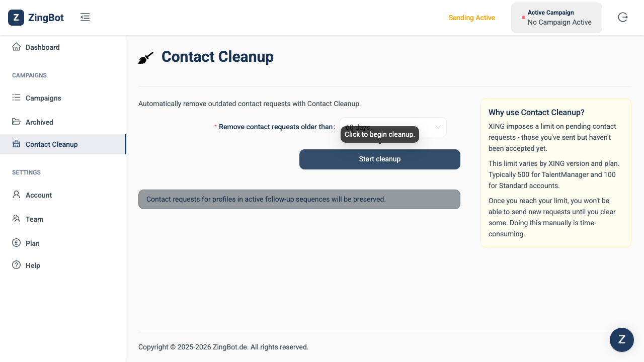
Task: Click the Account person icon
Action: click(x=16, y=195)
